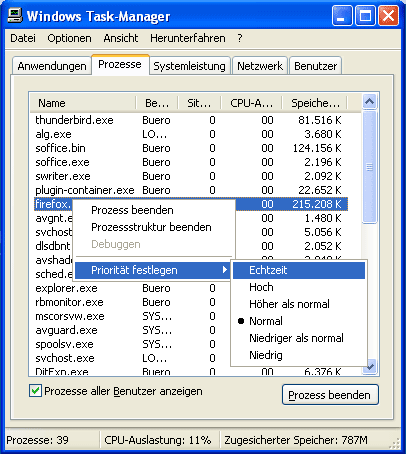
Task: Open the Datei menu
Action: tap(23, 38)
